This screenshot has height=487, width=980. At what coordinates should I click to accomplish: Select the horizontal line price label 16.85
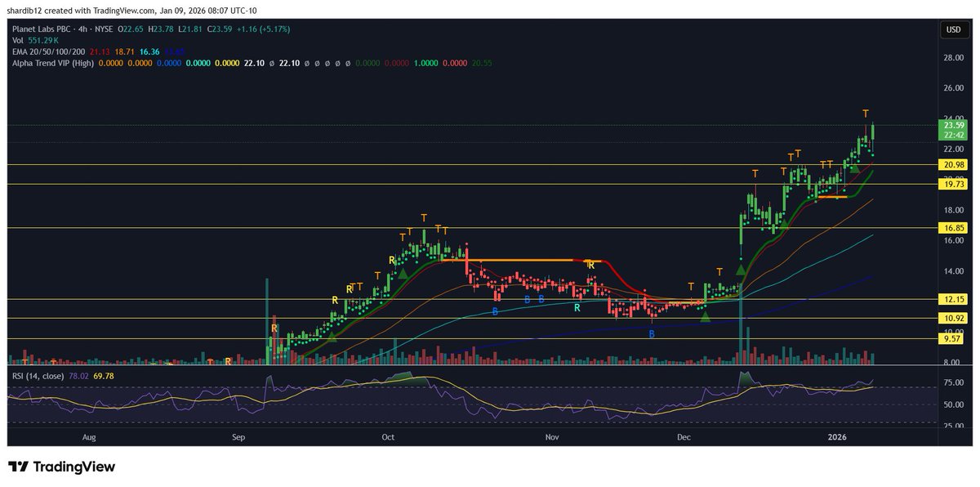(x=953, y=228)
